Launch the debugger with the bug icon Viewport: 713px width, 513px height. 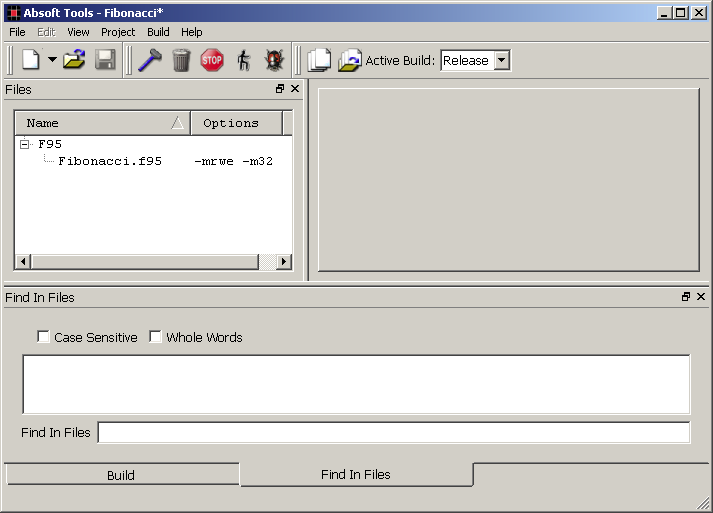pos(275,60)
